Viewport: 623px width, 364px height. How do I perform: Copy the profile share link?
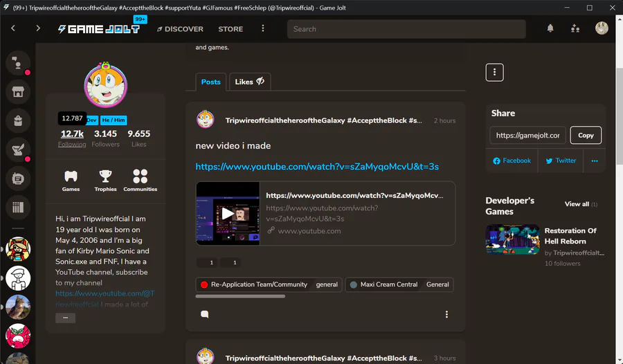point(586,135)
